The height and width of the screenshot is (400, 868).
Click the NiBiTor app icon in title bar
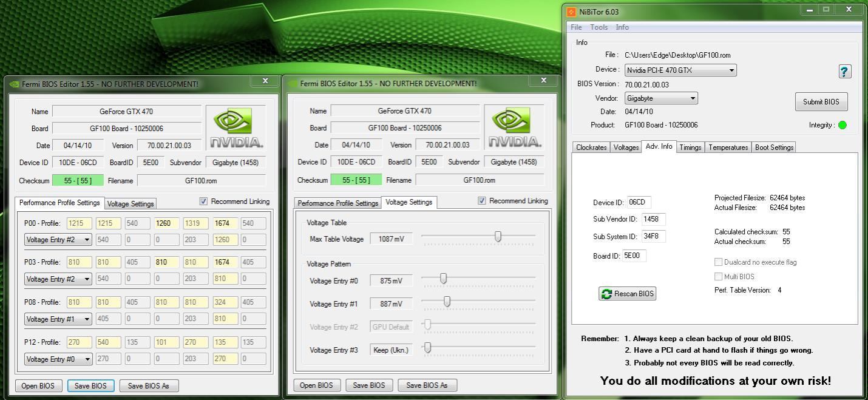[x=571, y=12]
